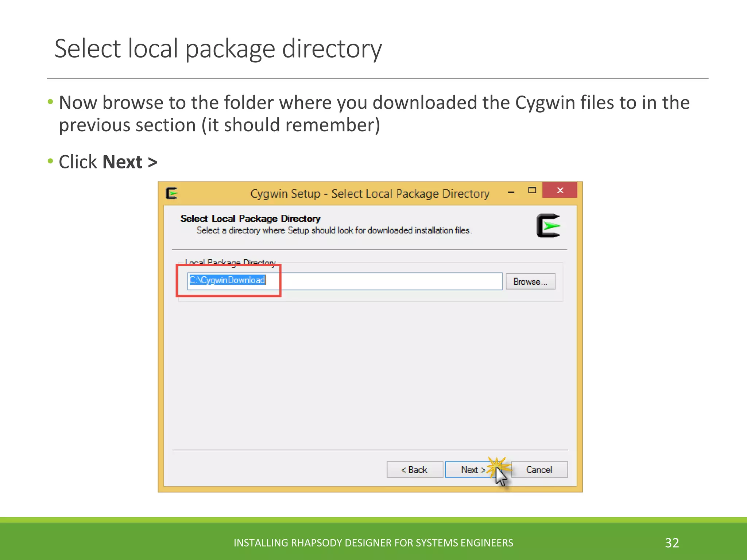Click the 'Click Next >' bullet text

click(x=108, y=162)
